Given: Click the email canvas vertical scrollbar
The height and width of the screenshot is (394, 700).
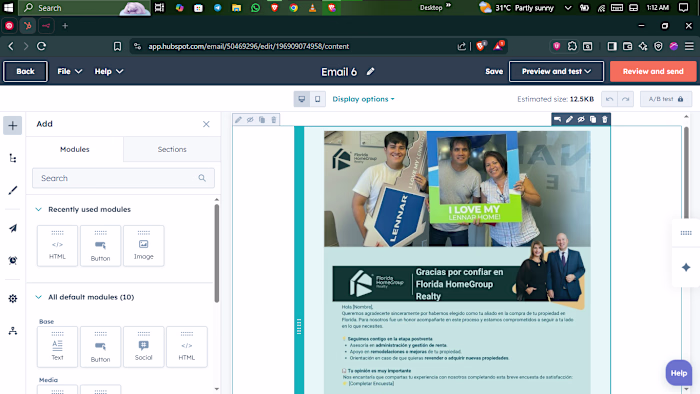Looking at the screenshot, I should [x=686, y=172].
